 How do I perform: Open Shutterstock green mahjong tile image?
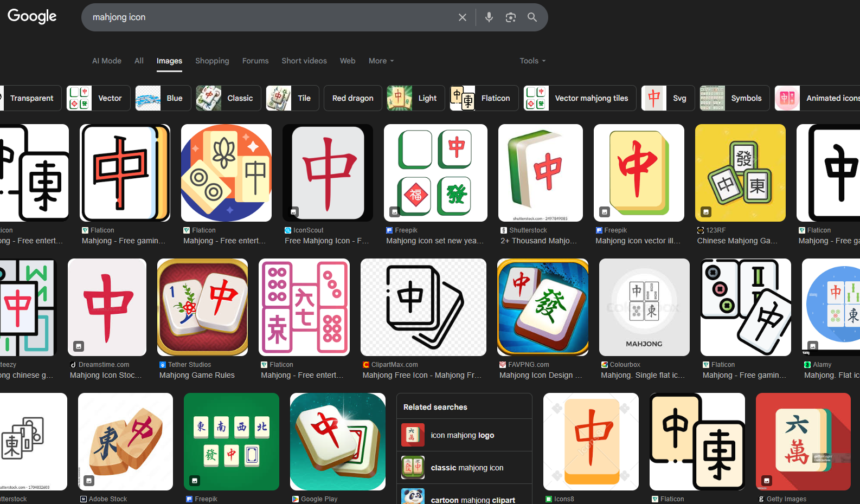click(x=541, y=173)
